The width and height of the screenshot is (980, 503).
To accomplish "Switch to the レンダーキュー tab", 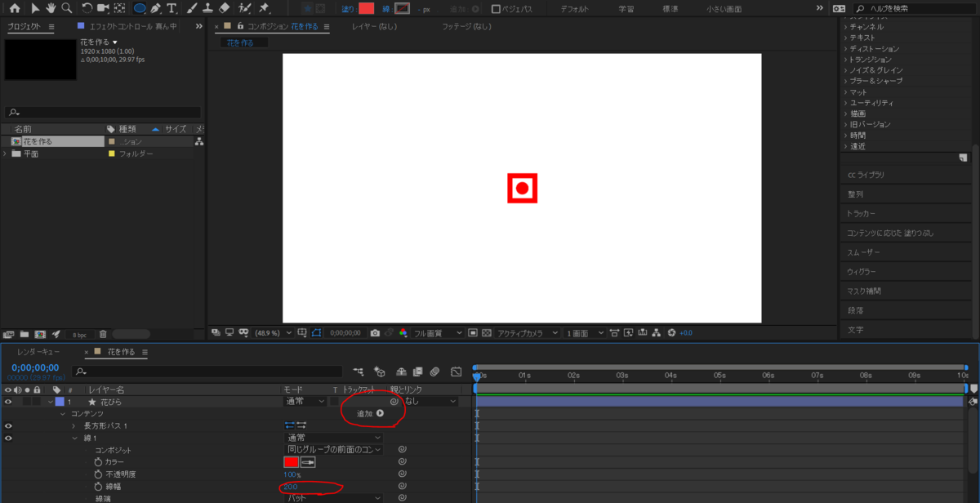I will pos(38,352).
